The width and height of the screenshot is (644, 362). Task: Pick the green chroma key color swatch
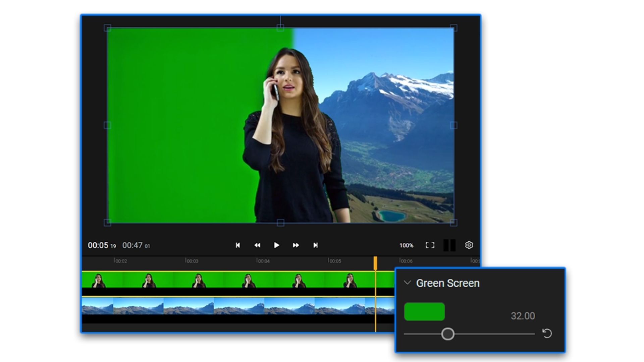(x=424, y=312)
